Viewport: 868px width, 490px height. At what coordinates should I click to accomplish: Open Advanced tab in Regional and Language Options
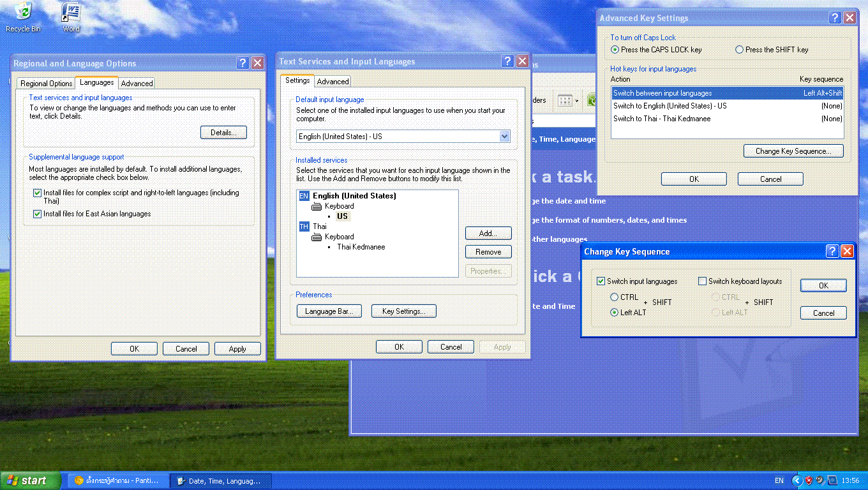137,84
